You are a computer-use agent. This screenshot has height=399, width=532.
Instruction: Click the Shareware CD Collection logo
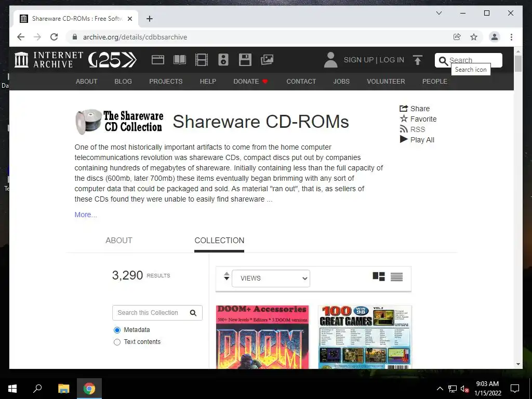(x=119, y=122)
